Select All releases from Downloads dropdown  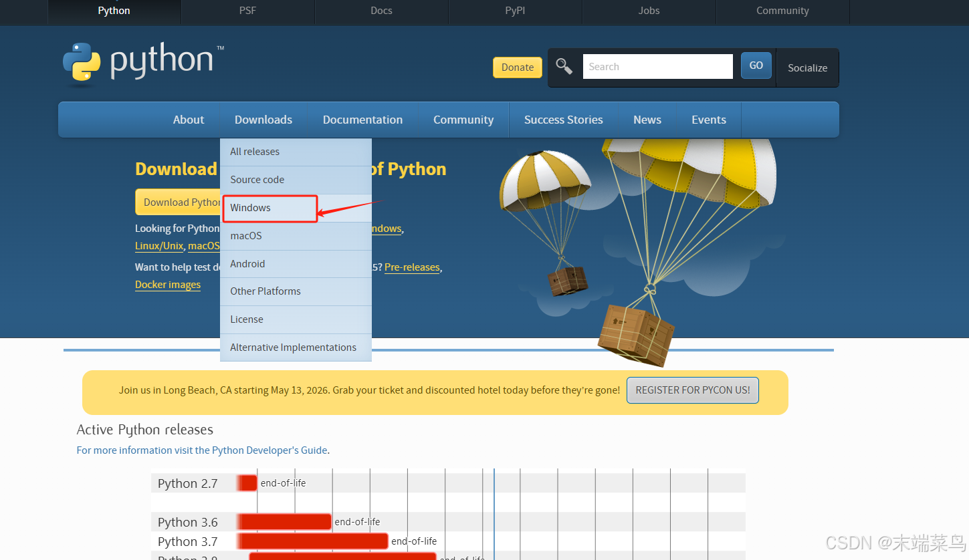(x=296, y=152)
